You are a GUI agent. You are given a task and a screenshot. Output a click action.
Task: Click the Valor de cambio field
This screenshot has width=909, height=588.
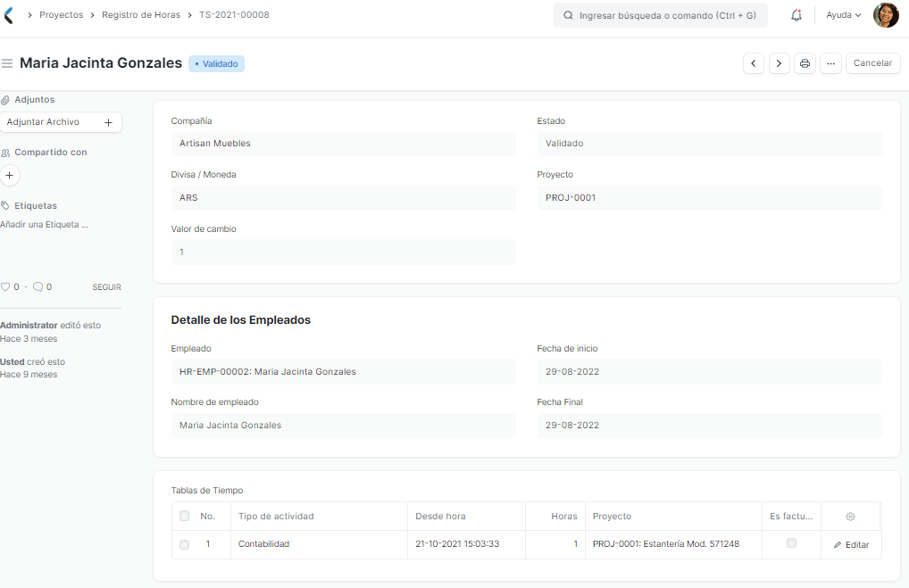343,252
